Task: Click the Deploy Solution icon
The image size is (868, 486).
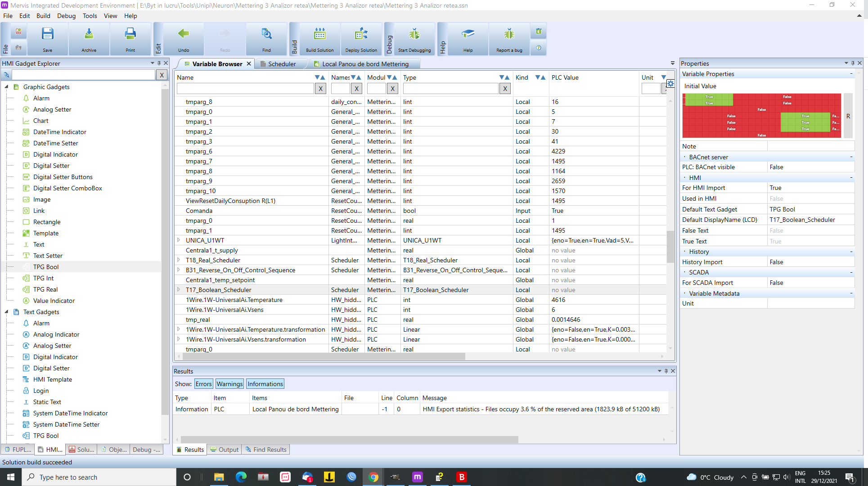Action: (361, 35)
